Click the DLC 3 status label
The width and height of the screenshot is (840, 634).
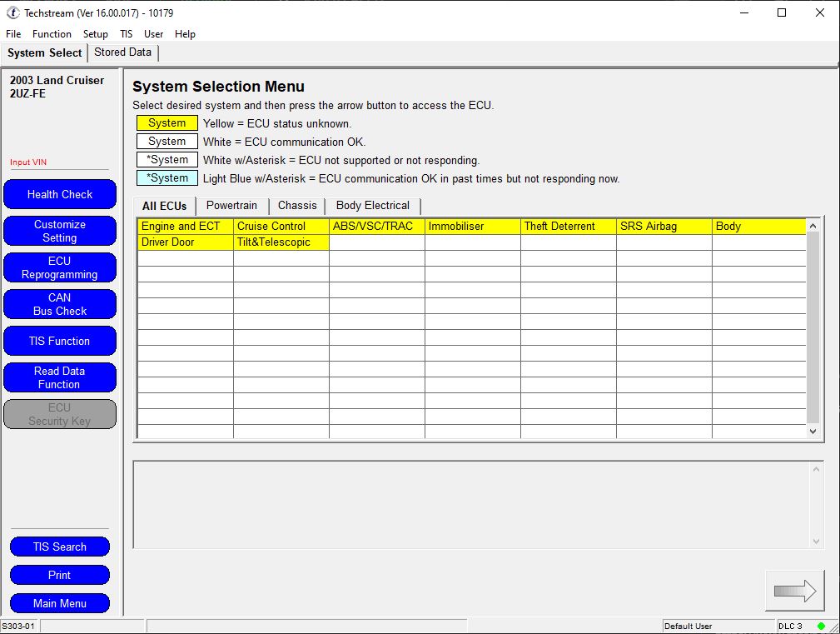(790, 626)
